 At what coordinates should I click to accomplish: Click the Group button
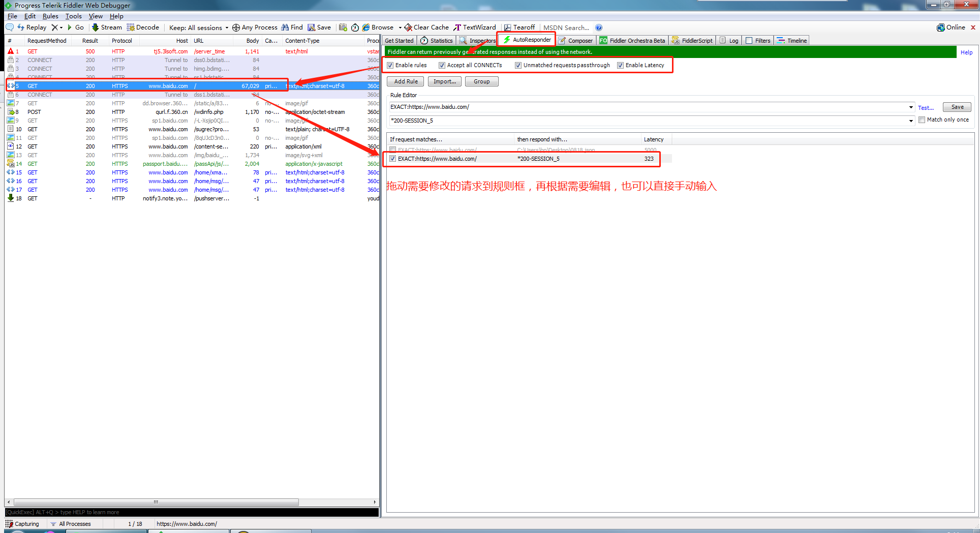coord(482,81)
